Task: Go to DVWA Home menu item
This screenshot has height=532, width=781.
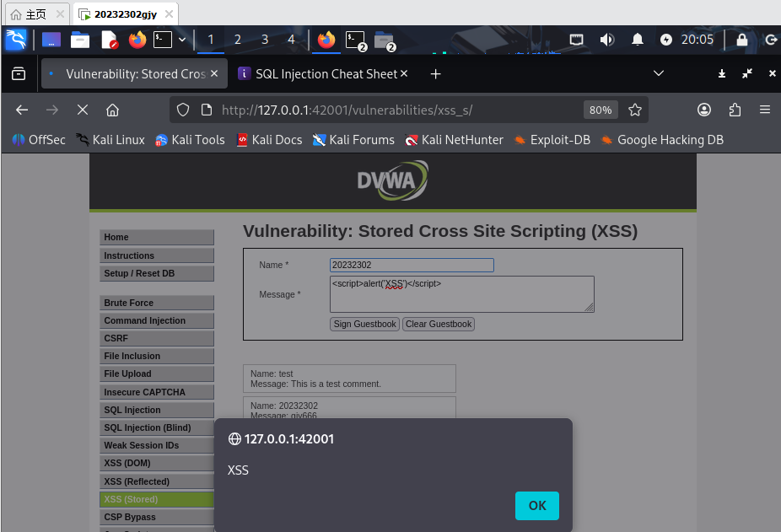Action: [156, 237]
